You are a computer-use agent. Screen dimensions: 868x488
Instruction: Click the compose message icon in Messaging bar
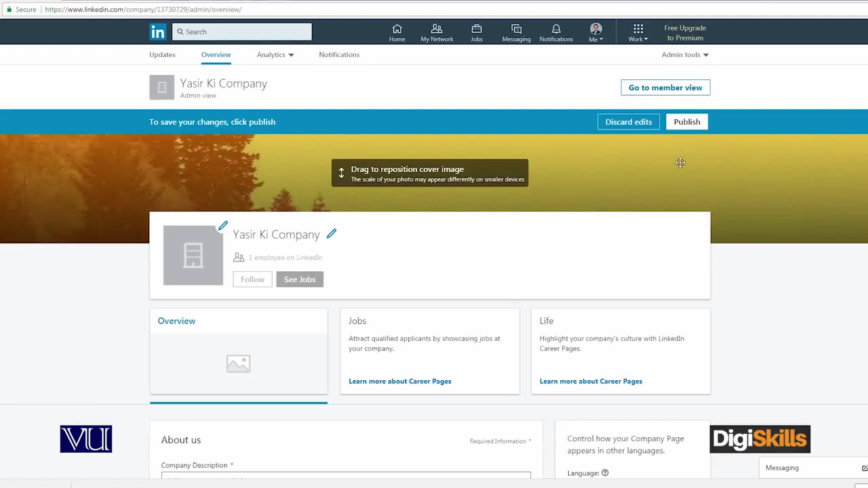tap(865, 468)
